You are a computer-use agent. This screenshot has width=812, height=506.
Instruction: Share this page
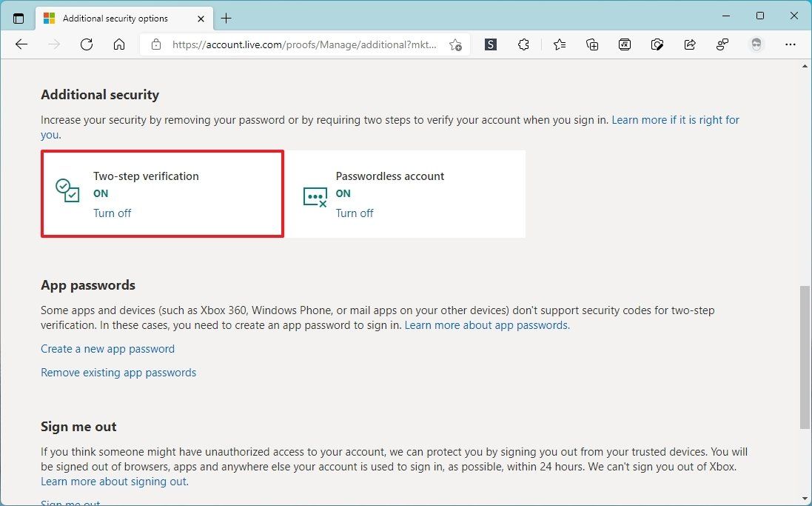pos(690,44)
